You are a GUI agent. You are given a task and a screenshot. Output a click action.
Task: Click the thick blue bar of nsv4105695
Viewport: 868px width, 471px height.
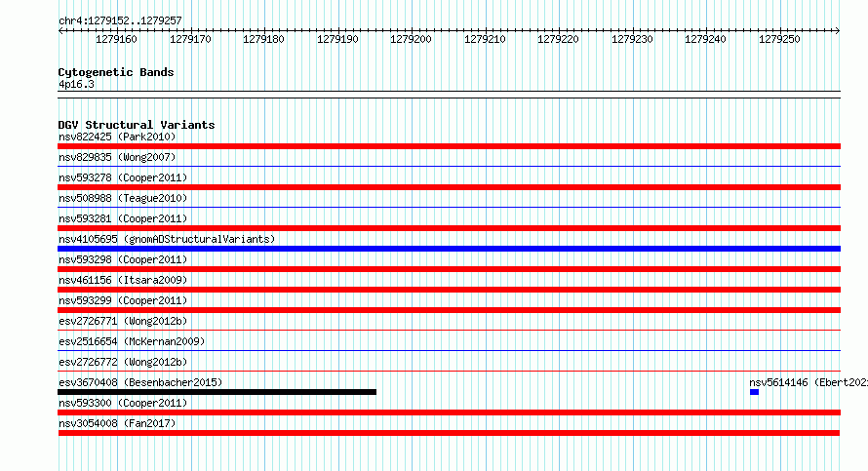coord(449,249)
